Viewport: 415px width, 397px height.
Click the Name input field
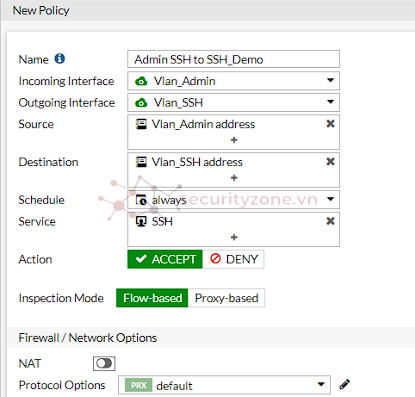click(233, 59)
